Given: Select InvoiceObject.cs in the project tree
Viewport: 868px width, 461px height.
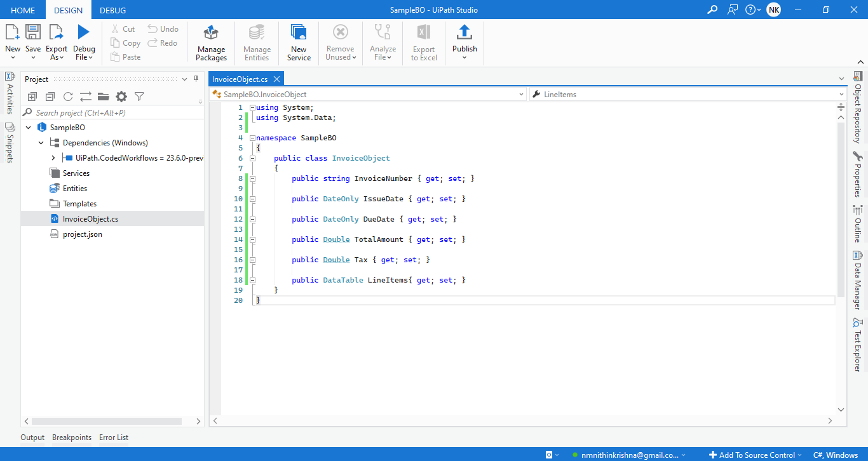Looking at the screenshot, I should pos(112,219).
